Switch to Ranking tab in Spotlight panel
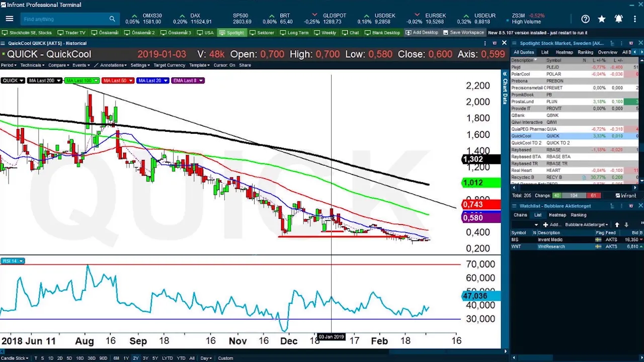This screenshot has width=644, height=362. click(x=585, y=52)
